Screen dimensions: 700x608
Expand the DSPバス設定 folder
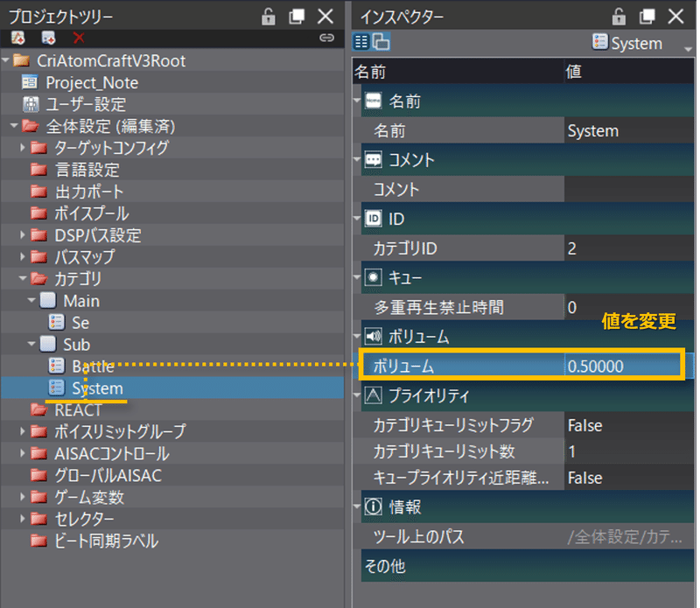(x=23, y=234)
